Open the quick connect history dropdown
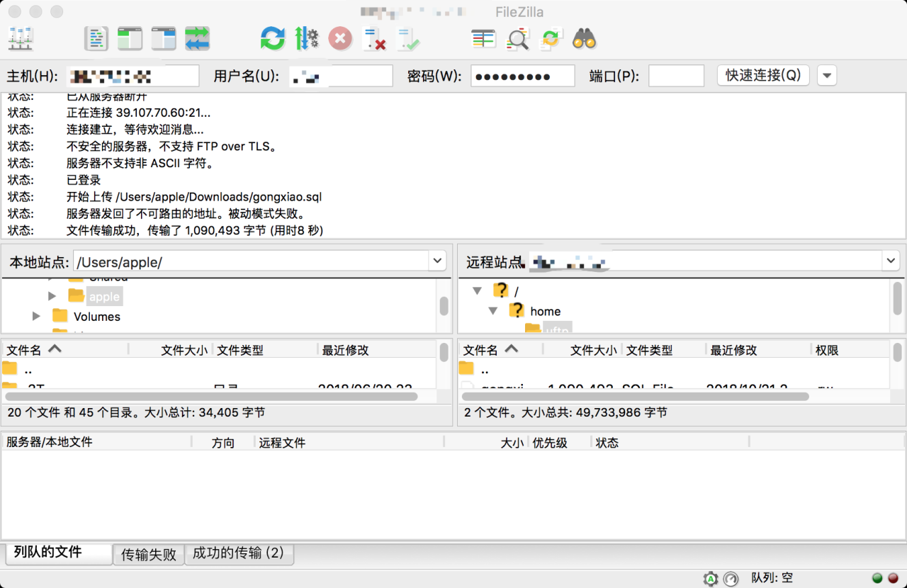This screenshot has height=588, width=907. point(827,75)
